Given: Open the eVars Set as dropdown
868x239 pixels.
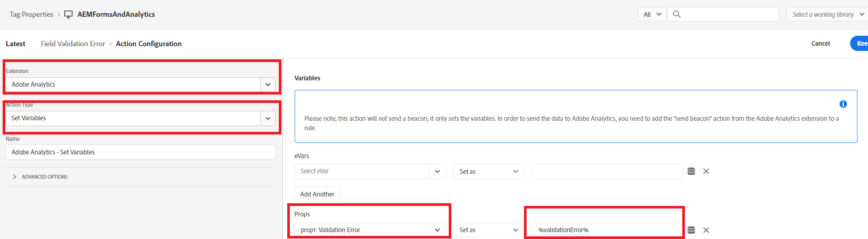Looking at the screenshot, I should pos(489,171).
